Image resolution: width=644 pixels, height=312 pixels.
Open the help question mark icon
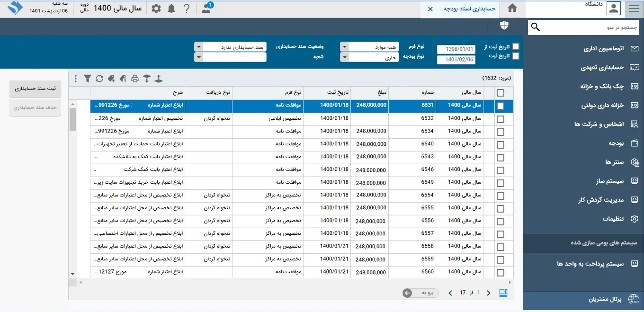tap(187, 9)
